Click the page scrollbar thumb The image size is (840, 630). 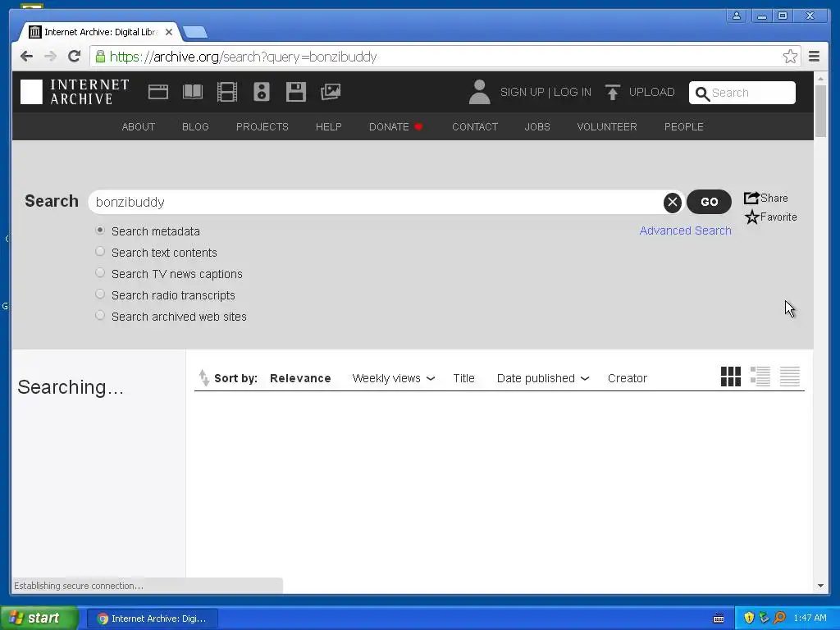(820, 112)
